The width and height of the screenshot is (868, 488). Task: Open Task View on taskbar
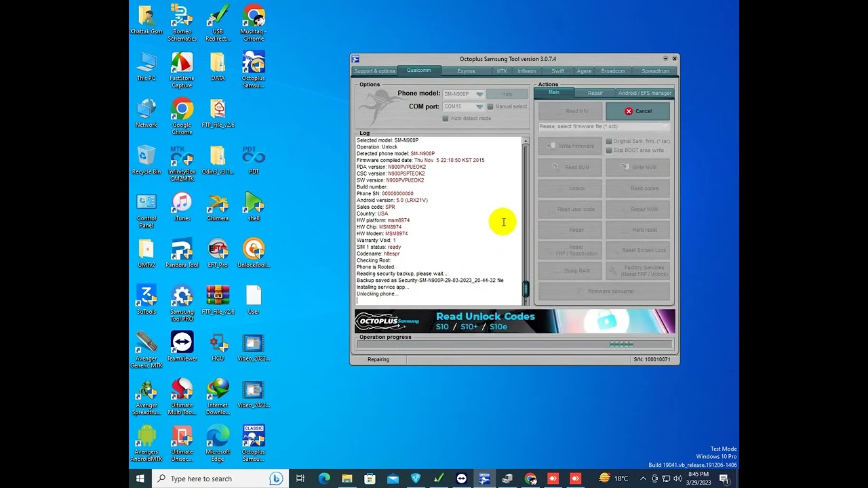(300, 479)
